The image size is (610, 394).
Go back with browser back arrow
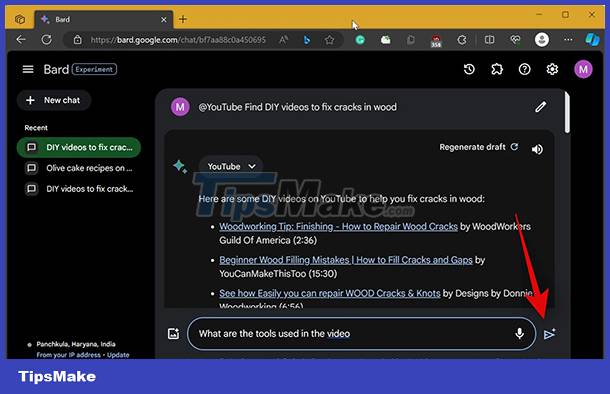(21, 39)
